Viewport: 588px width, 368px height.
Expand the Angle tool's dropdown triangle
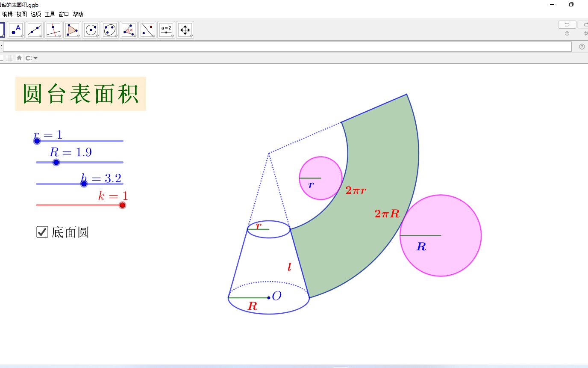[x=135, y=36]
